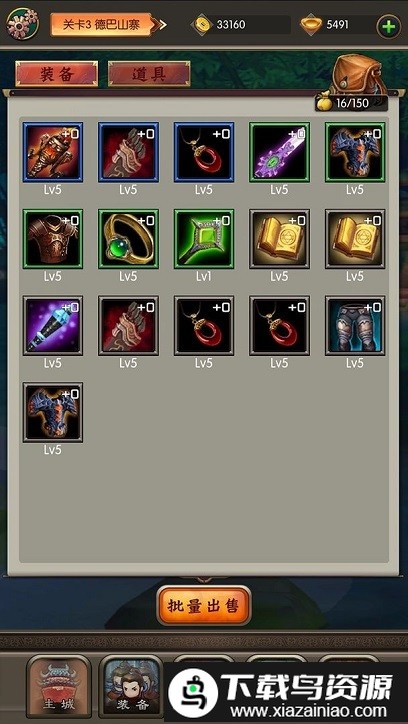Select the blue crystal mace weapon
This screenshot has width=408, height=724.
53,326
